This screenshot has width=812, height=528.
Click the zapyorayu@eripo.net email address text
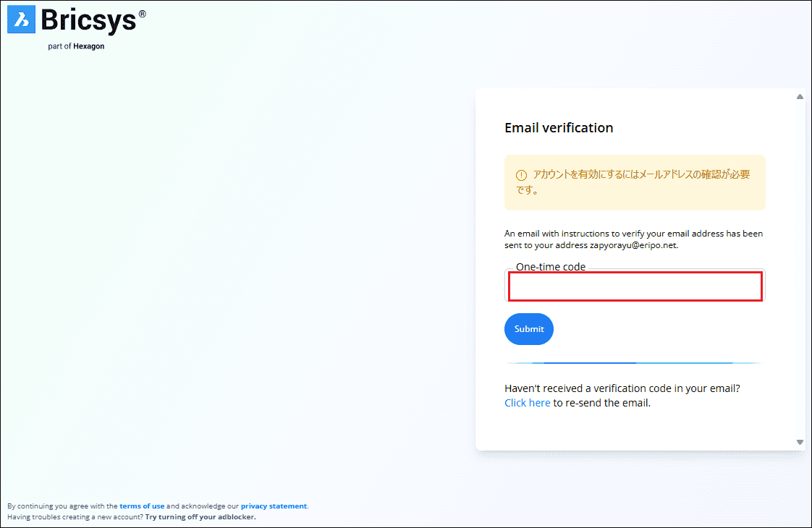coord(633,245)
